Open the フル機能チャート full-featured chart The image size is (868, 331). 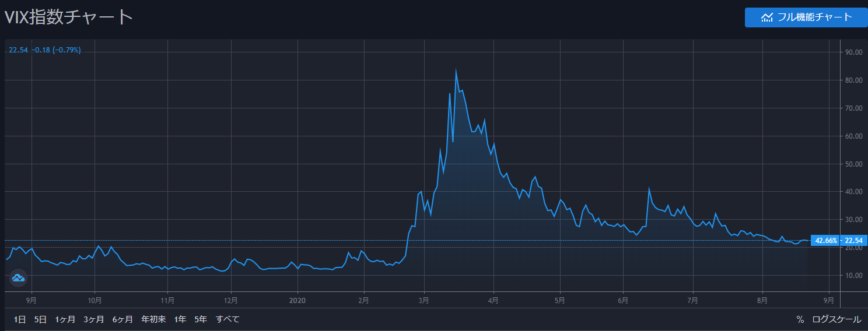click(807, 17)
